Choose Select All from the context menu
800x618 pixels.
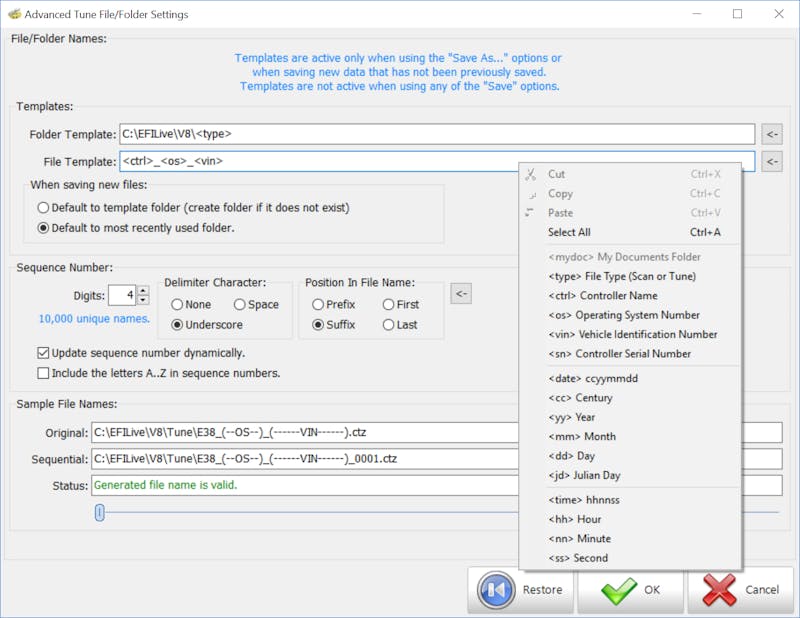(569, 232)
